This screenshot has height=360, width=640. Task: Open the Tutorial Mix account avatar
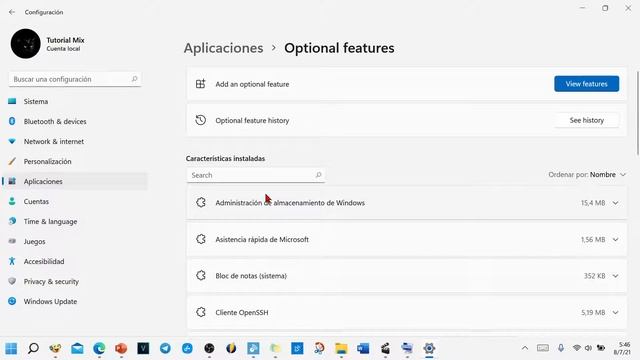pos(26,44)
